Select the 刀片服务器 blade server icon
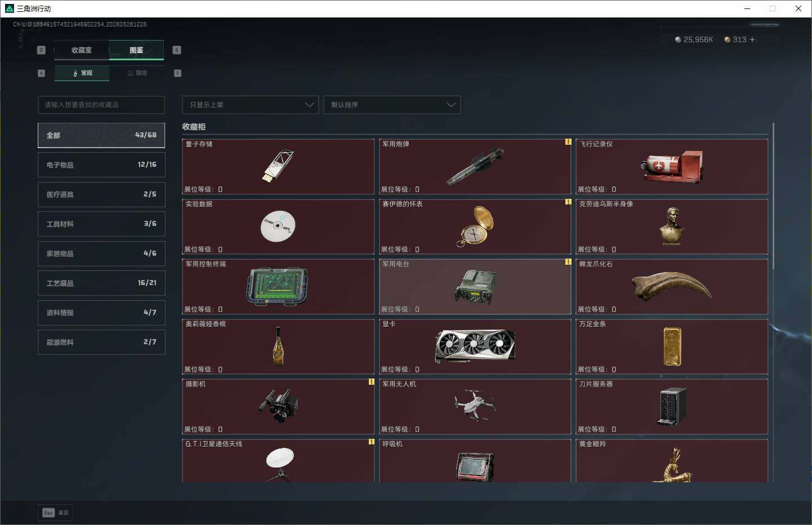The width and height of the screenshot is (812, 525). pos(672,406)
